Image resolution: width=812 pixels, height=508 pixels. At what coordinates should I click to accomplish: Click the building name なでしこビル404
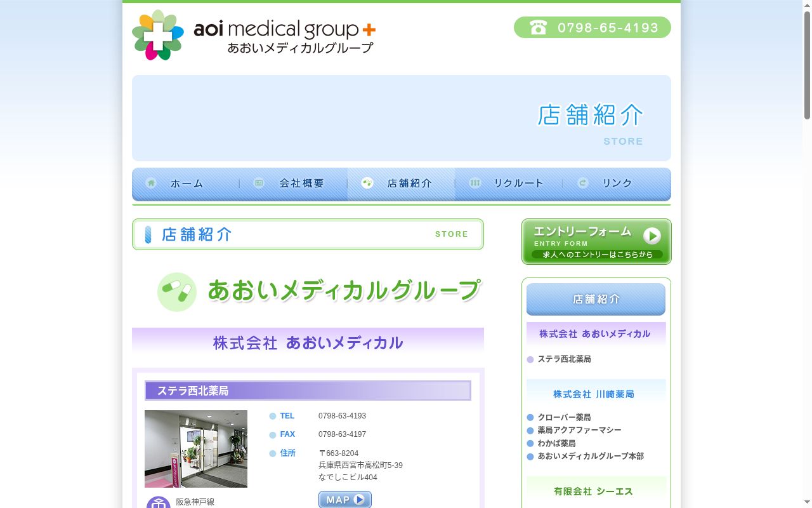pos(348,478)
